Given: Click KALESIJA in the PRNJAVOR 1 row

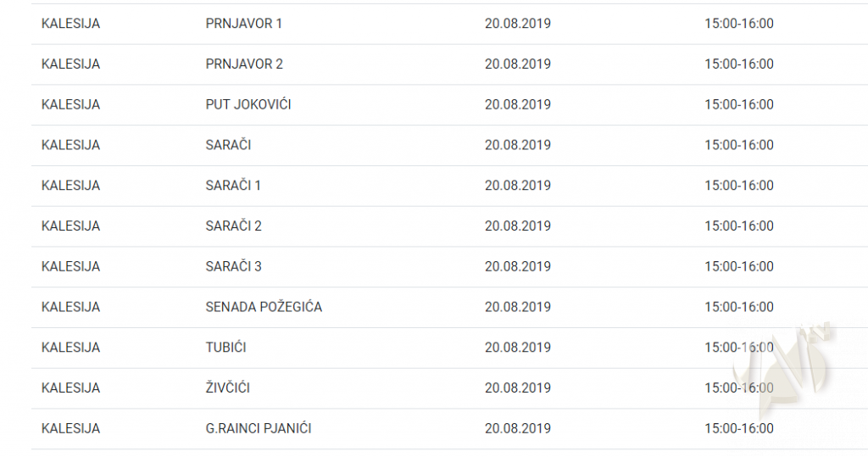Looking at the screenshot, I should [70, 24].
